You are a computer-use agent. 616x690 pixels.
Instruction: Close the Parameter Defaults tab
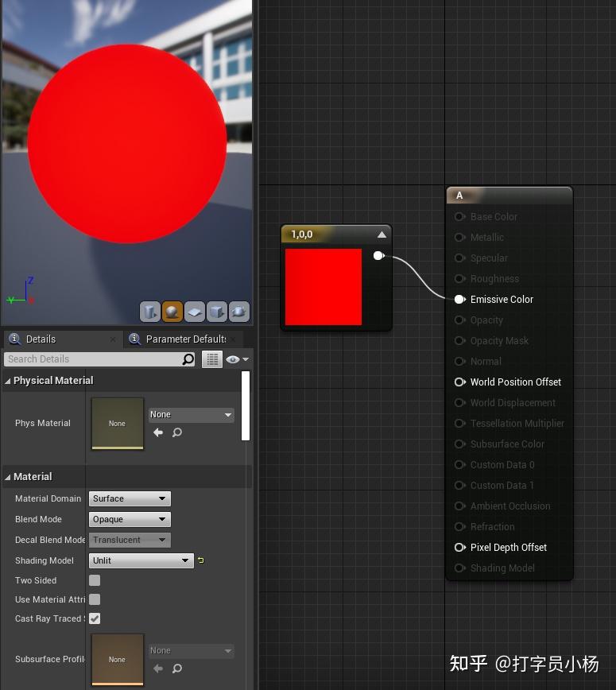pyautogui.click(x=233, y=339)
